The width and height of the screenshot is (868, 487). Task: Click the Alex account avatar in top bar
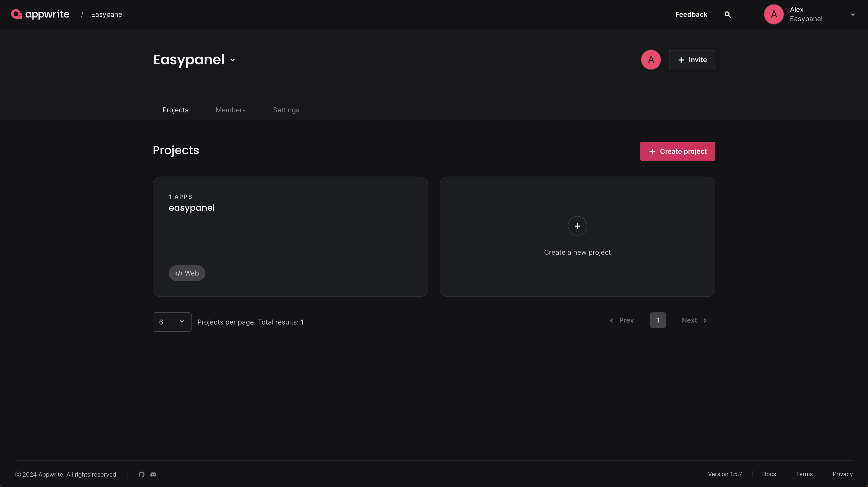click(x=773, y=14)
